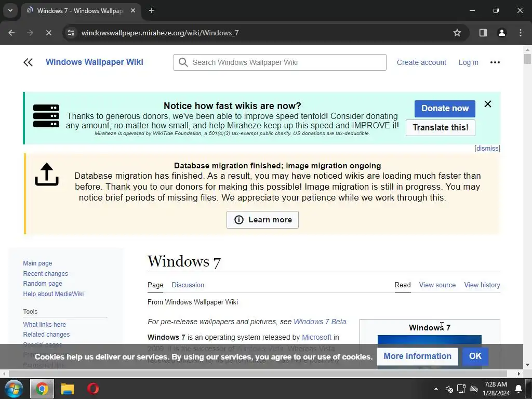Image resolution: width=532 pixels, height=399 pixels.
Task: Open the Chrome profile icon
Action: (x=501, y=33)
